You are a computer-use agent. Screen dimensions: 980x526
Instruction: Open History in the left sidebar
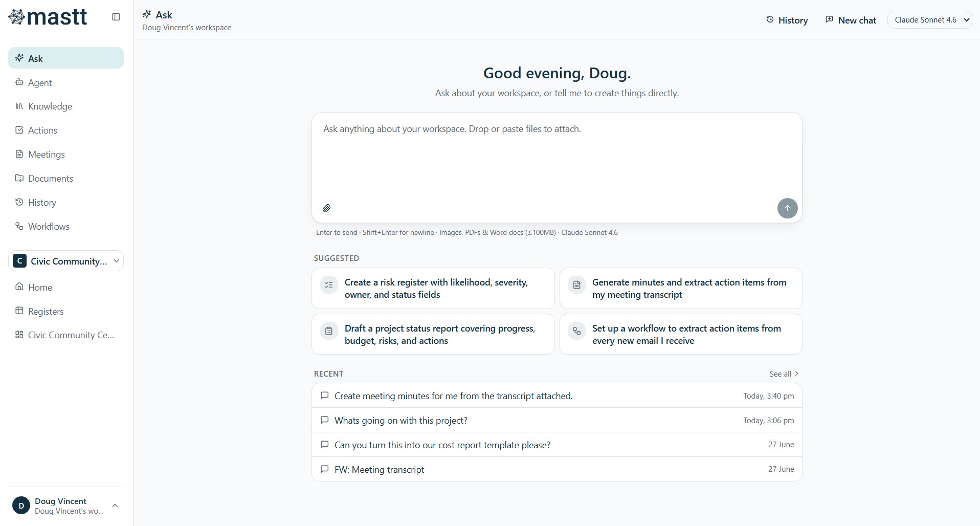[66, 203]
